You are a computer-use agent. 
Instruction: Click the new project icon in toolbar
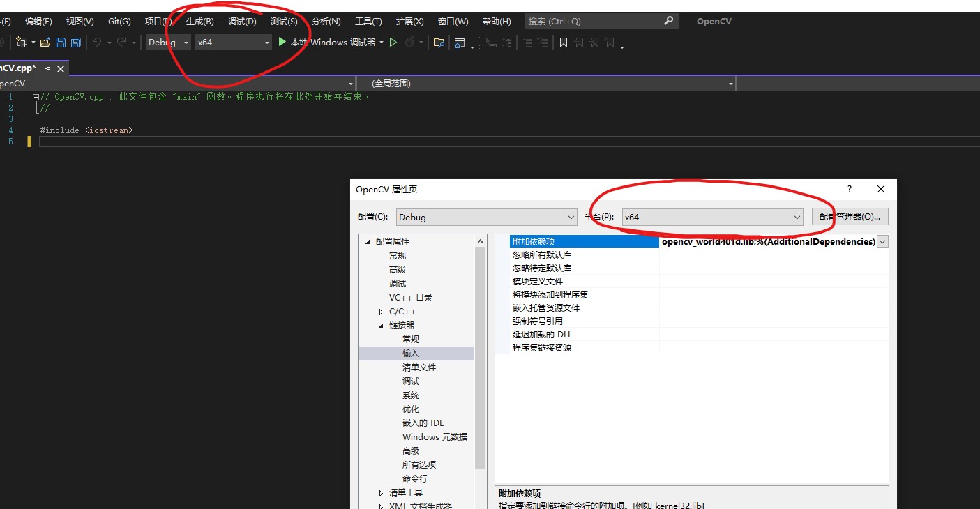click(x=22, y=43)
